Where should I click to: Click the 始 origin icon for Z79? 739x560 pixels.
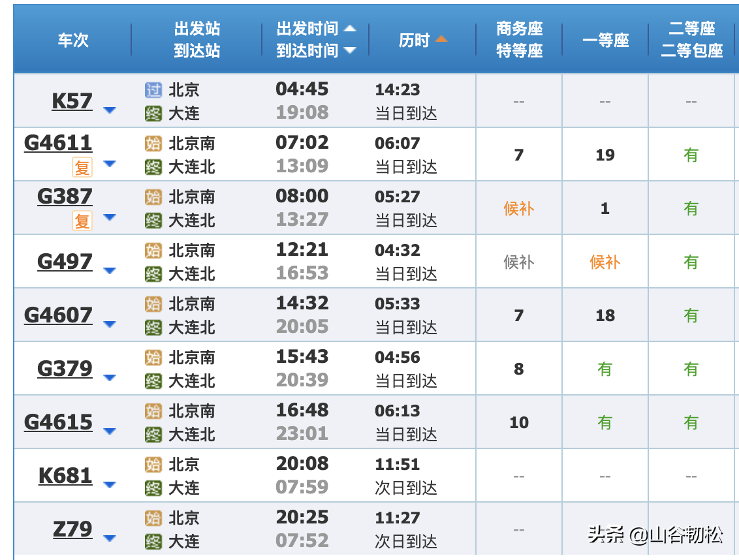pos(153,518)
